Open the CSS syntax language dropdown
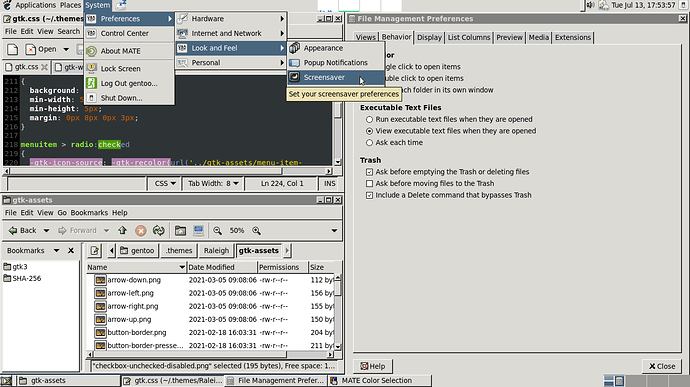The width and height of the screenshot is (690, 387). click(x=165, y=184)
